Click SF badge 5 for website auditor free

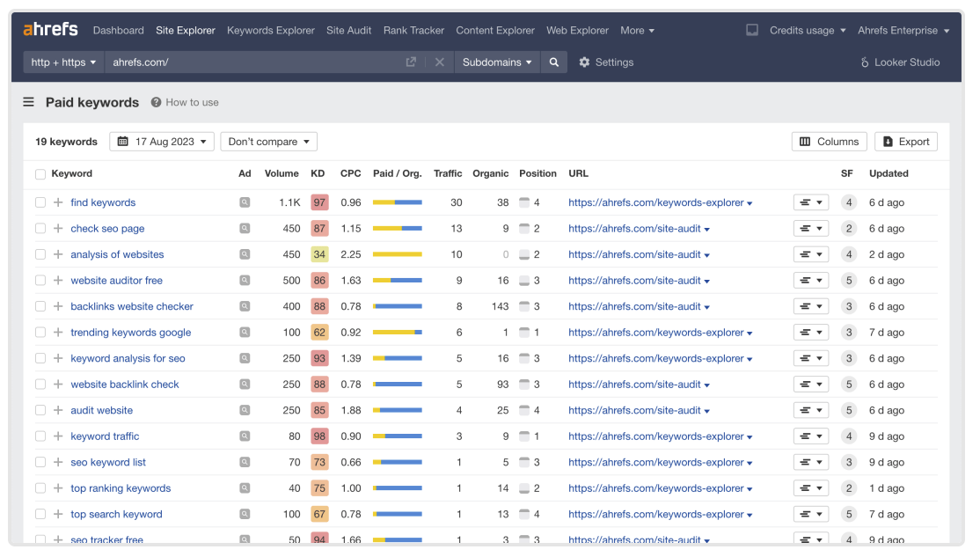848,281
